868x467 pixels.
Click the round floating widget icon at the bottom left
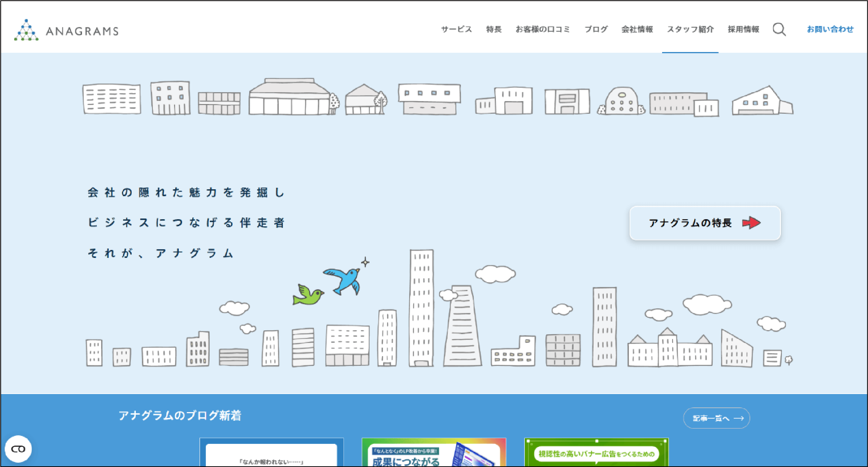18,449
